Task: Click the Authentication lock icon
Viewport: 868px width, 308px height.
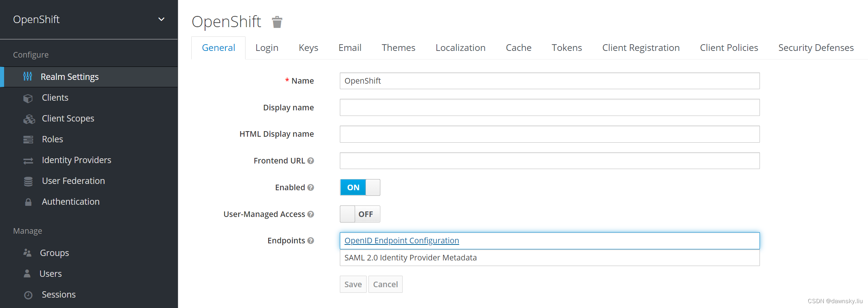Action: (28, 202)
